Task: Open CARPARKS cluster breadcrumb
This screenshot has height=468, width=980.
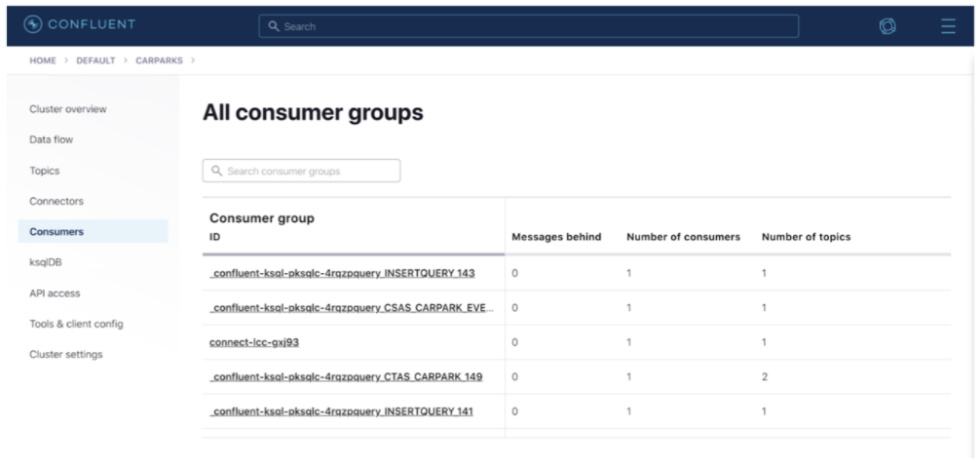Action: tap(160, 61)
